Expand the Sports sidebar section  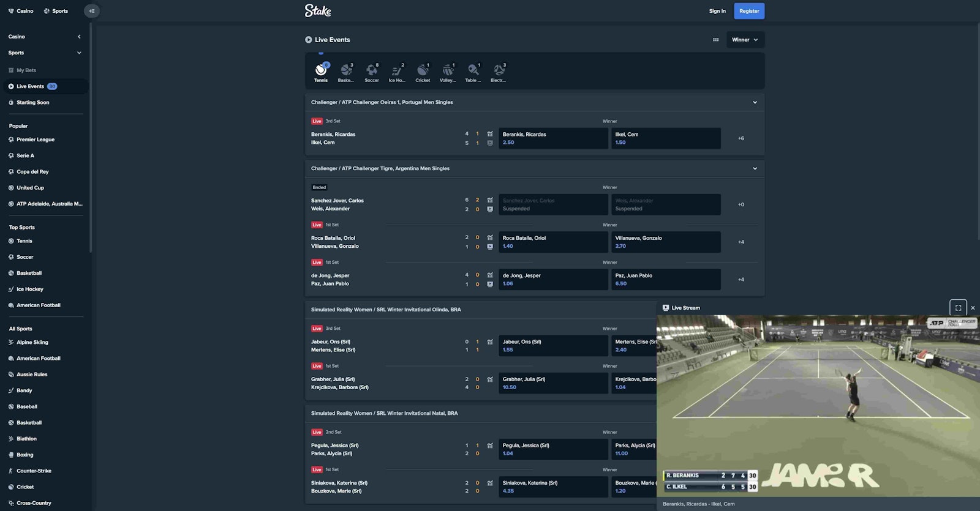pyautogui.click(x=79, y=53)
